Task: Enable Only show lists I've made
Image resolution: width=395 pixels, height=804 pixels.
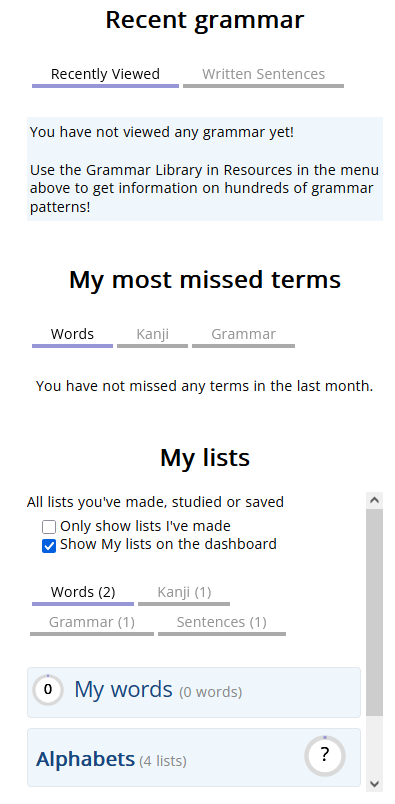Action: (x=49, y=527)
